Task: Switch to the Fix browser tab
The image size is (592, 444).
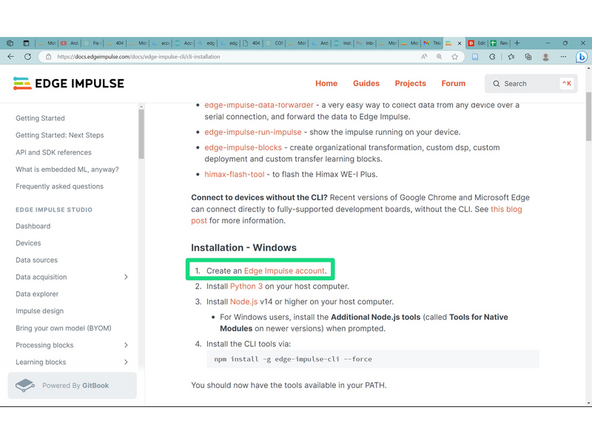Action: point(92,43)
